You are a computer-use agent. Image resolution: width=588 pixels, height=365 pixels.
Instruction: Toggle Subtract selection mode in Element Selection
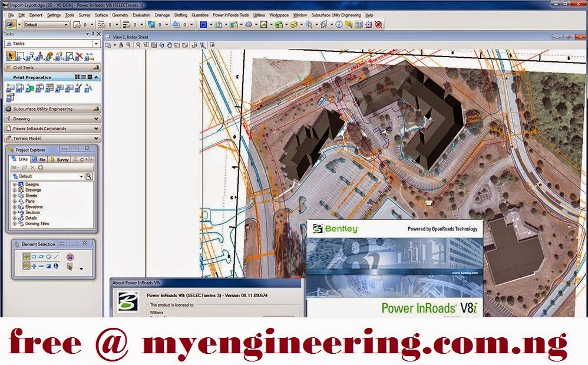click(x=41, y=266)
